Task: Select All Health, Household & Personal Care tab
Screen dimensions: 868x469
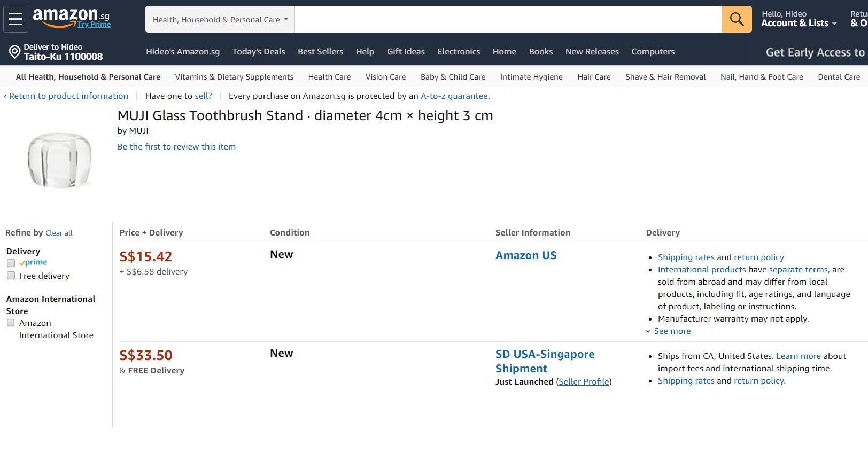Action: pos(88,77)
